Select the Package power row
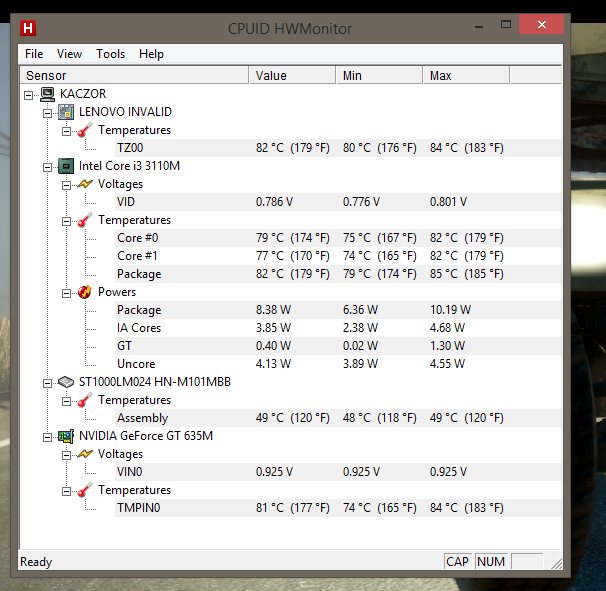 point(338,310)
